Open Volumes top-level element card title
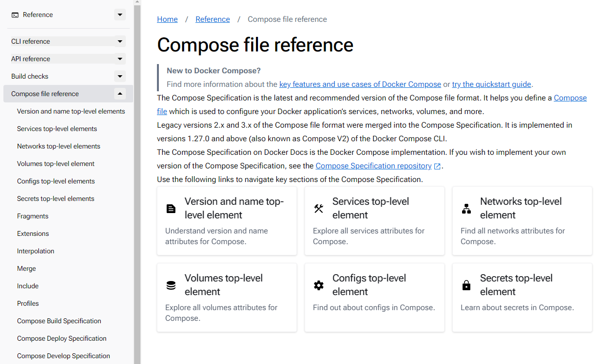This screenshot has width=602, height=364. (224, 285)
